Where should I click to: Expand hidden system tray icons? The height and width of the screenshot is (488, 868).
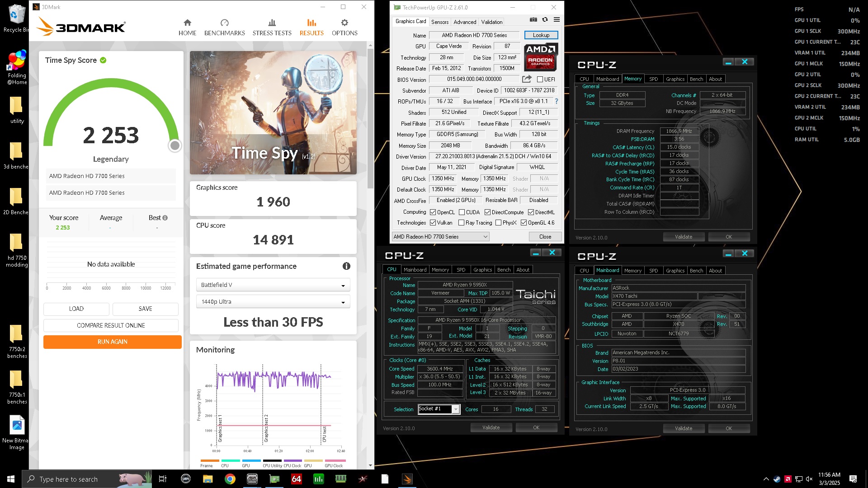766,479
